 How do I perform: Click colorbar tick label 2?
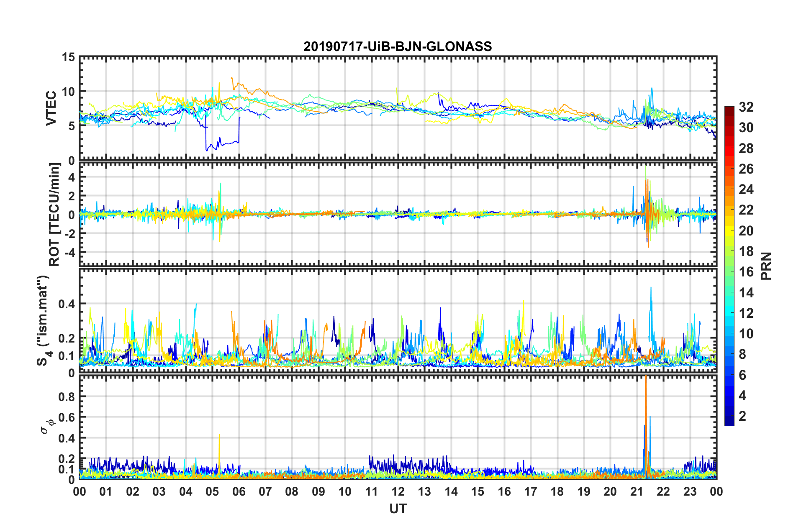(742, 416)
